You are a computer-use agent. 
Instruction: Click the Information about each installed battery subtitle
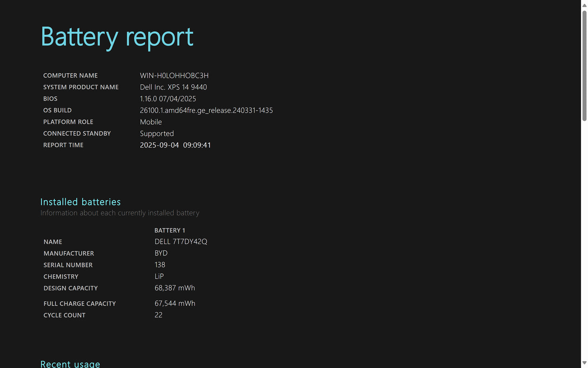coord(120,213)
